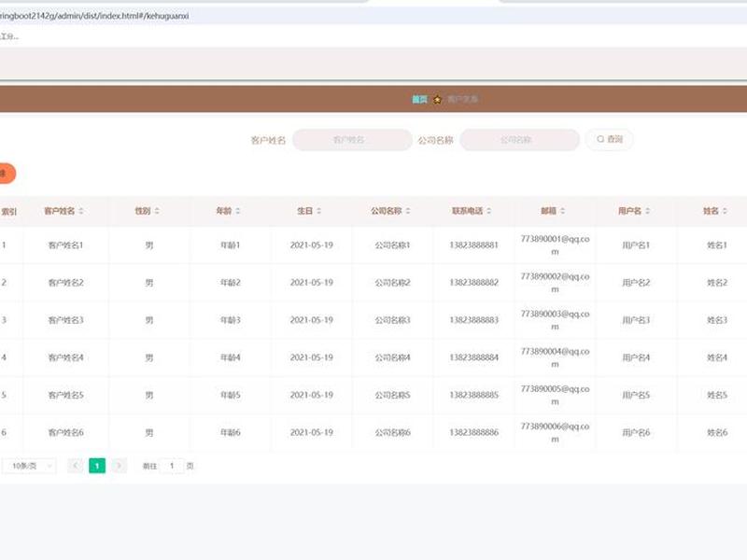Go to next page arrow
This screenshot has height=560, width=747.
[120, 466]
